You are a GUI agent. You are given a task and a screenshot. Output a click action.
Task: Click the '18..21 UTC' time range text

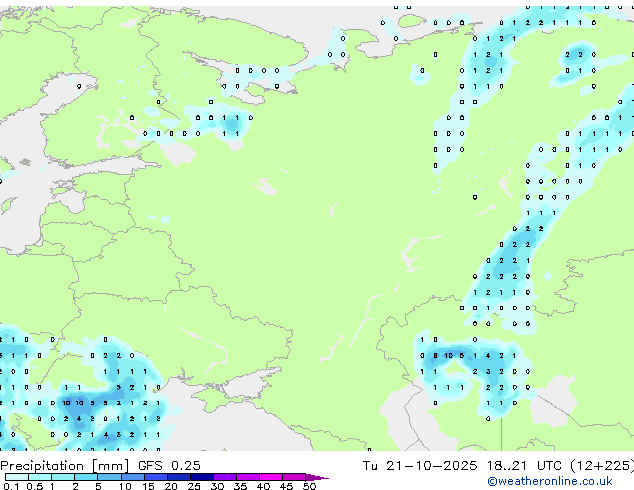coord(524,466)
